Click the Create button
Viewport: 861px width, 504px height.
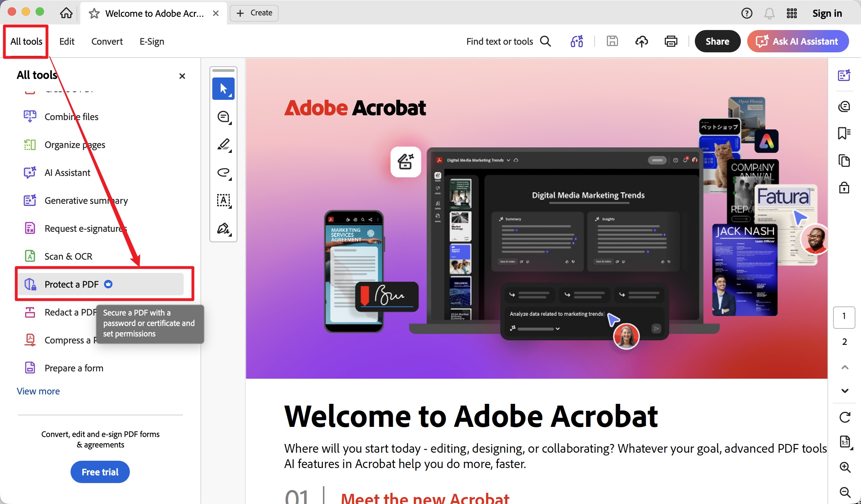coord(254,13)
